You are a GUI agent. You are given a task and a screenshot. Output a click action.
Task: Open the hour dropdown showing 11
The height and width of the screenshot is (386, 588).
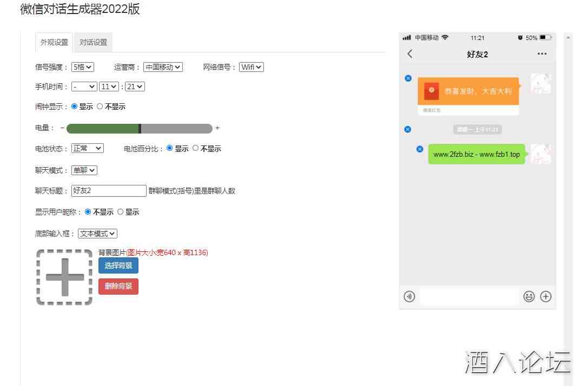109,86
